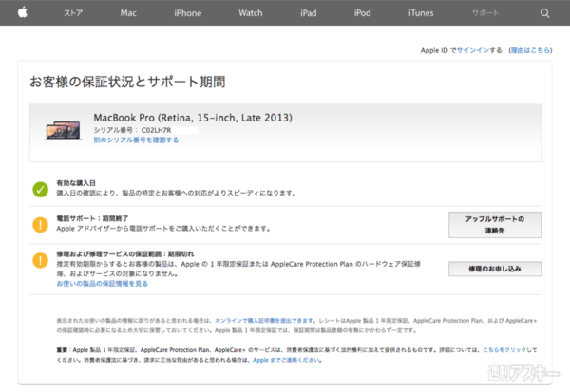Click the serial number C02LH7R text

156,130
